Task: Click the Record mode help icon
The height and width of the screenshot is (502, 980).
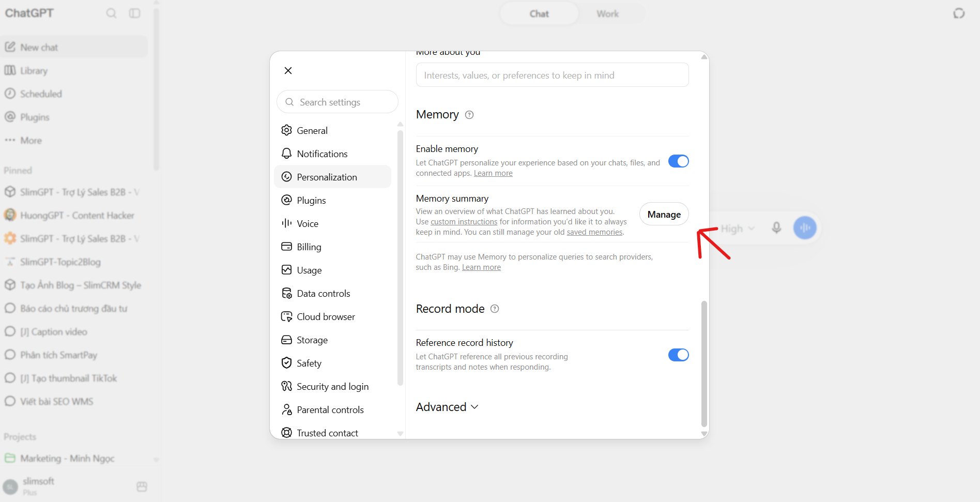Action: [x=495, y=309]
